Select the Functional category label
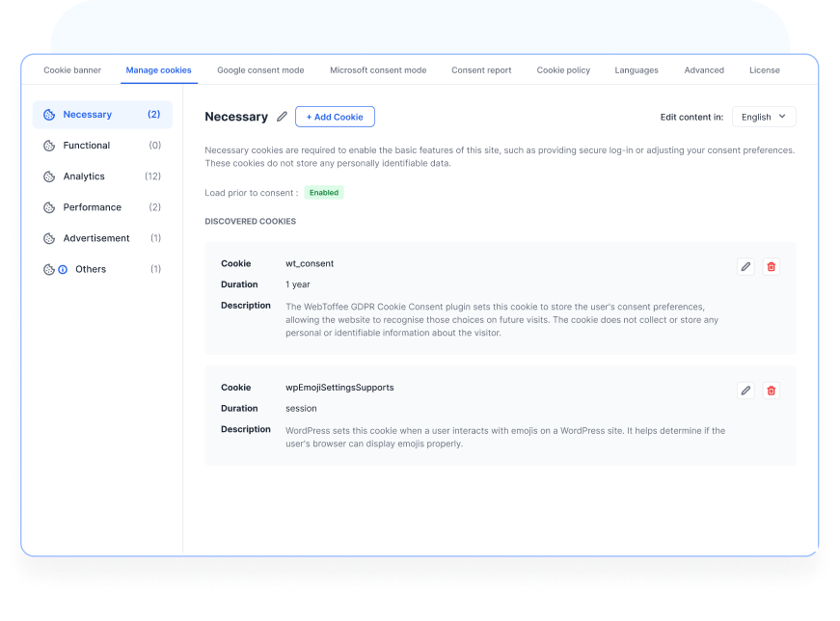The height and width of the screenshot is (621, 840). pyautogui.click(x=86, y=146)
